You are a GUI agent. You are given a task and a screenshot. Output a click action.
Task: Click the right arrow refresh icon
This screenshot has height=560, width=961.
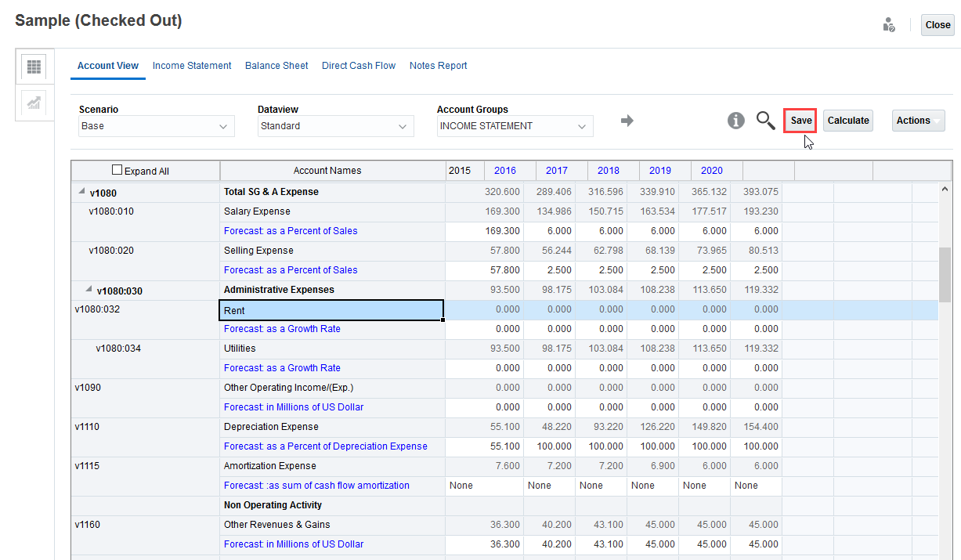(627, 121)
